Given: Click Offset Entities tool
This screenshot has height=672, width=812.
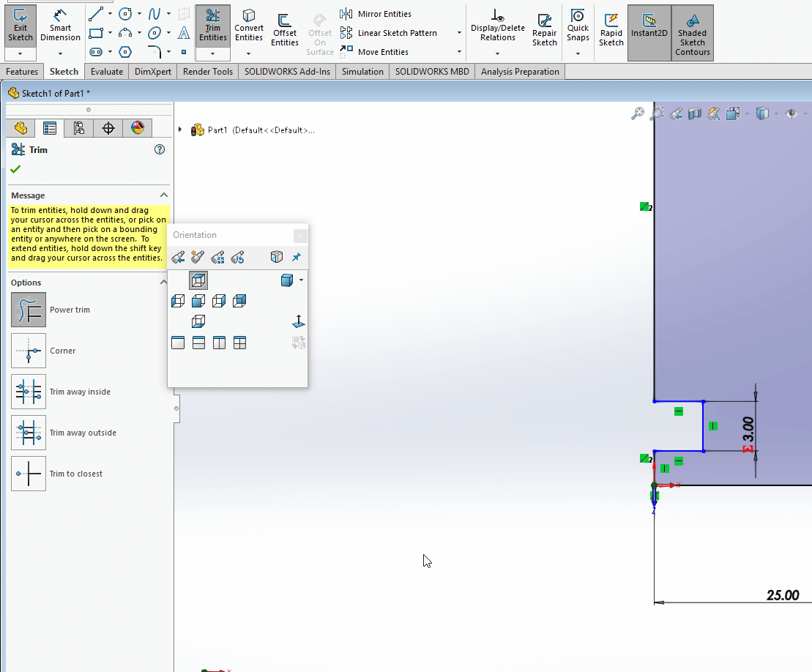Looking at the screenshot, I should (x=284, y=30).
